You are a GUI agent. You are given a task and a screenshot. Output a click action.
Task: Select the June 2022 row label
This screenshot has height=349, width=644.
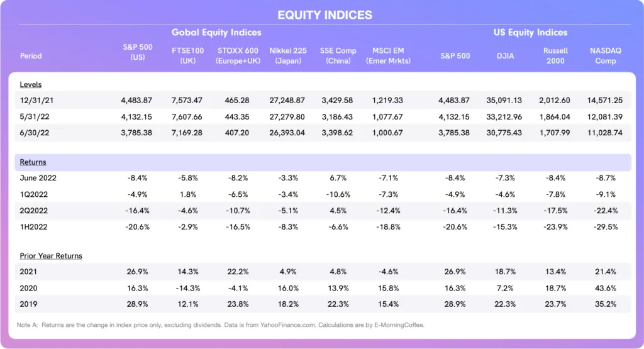(x=38, y=178)
